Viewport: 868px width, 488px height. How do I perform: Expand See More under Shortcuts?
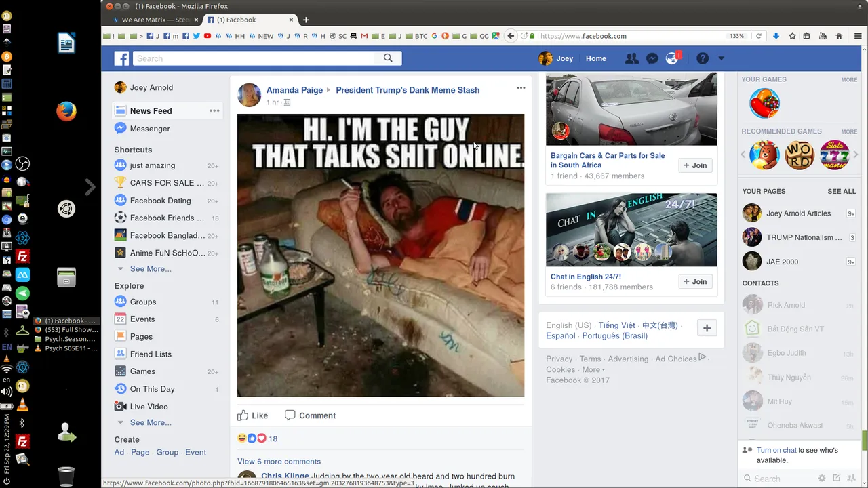click(x=151, y=269)
